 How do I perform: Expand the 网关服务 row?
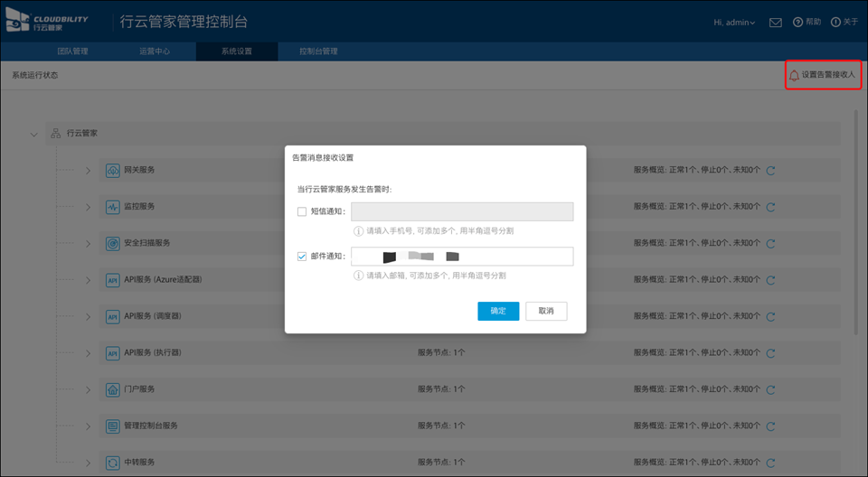[88, 171]
